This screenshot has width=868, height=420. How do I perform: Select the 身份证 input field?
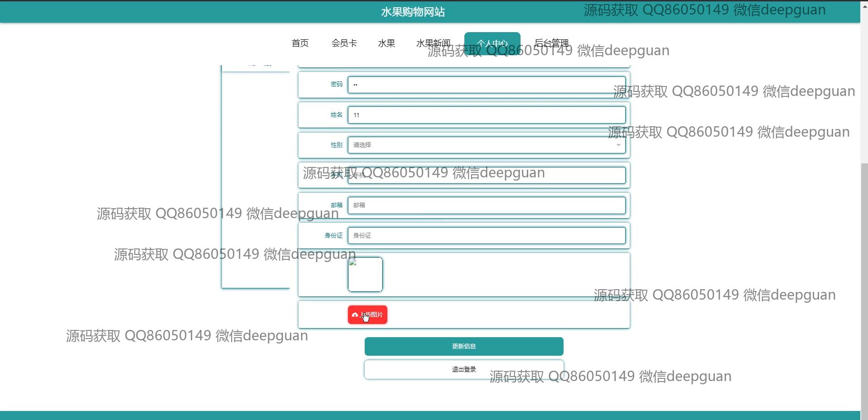[x=486, y=236]
